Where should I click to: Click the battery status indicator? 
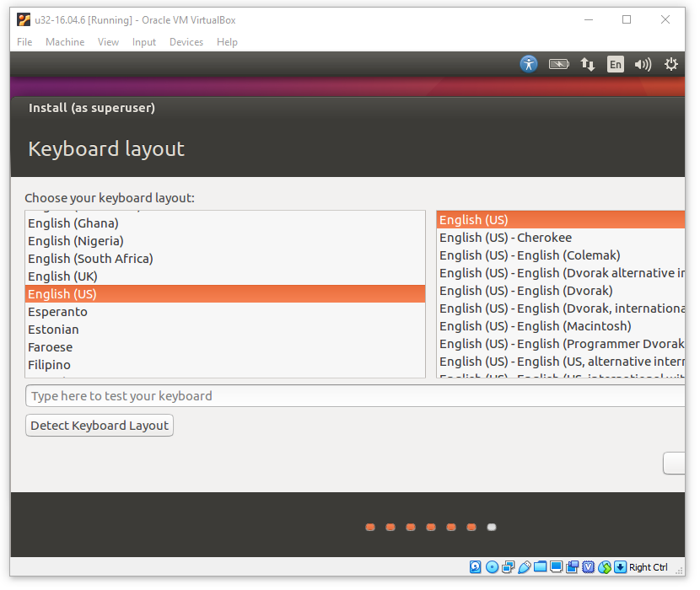558,64
